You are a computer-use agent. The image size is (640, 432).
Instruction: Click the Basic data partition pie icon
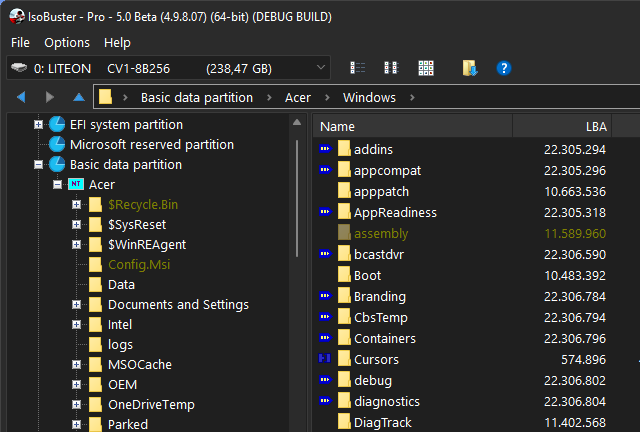[57, 164]
